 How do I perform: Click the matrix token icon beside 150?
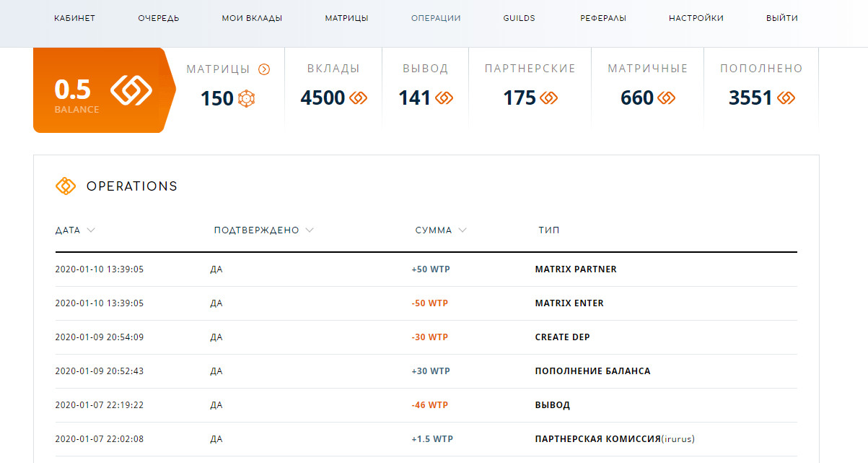coord(247,98)
